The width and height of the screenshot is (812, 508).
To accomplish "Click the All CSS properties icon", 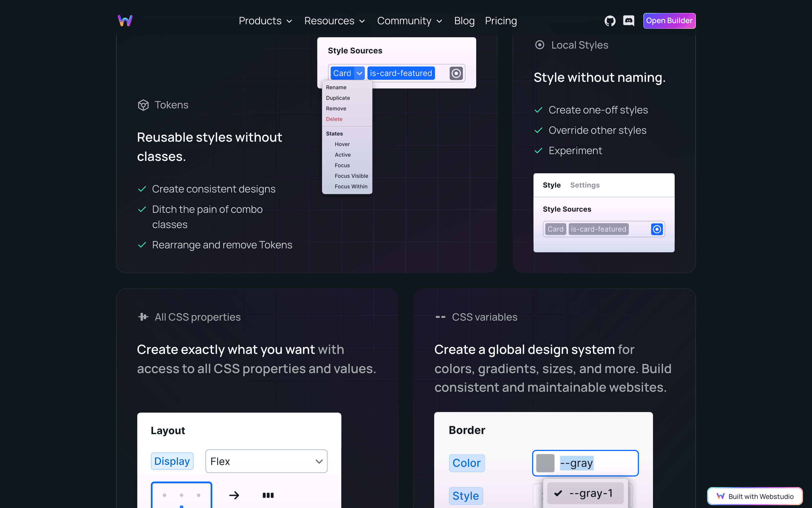I will point(143,317).
